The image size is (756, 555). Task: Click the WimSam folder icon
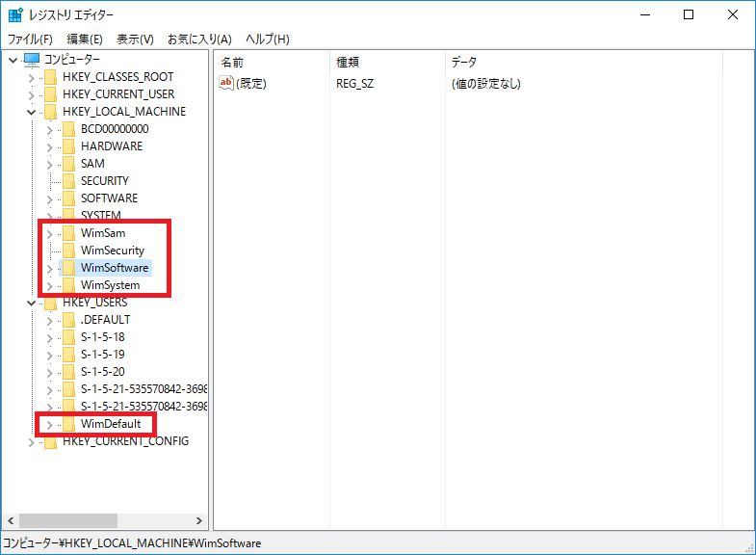(69, 233)
